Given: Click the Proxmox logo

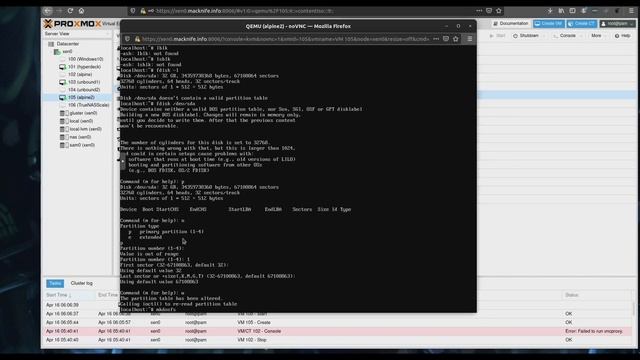Looking at the screenshot, I should click(72, 24).
